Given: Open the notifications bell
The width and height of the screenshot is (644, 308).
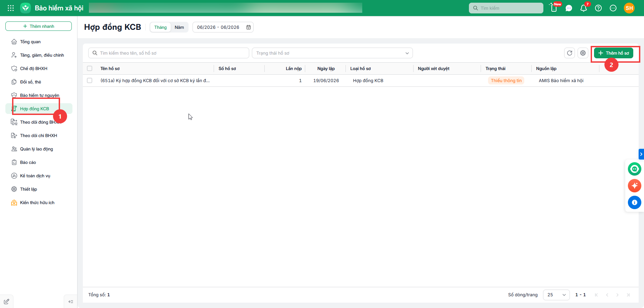Looking at the screenshot, I should coord(584,8).
